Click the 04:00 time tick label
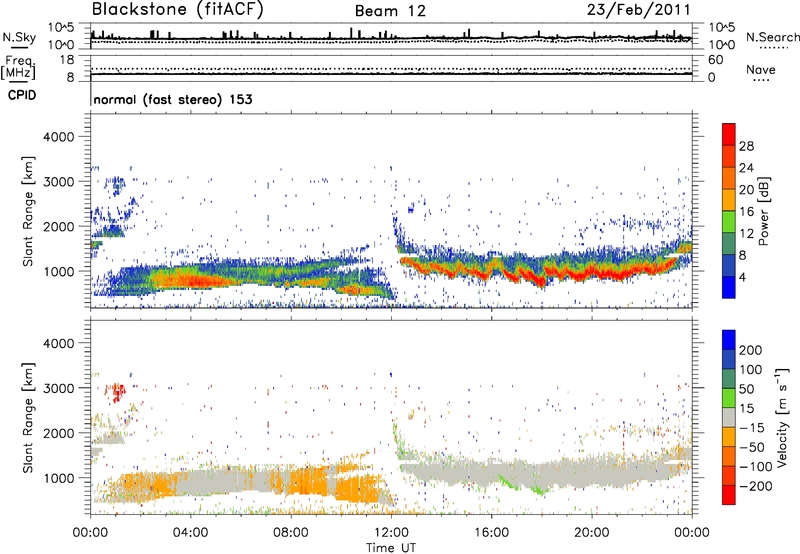 coord(190,533)
